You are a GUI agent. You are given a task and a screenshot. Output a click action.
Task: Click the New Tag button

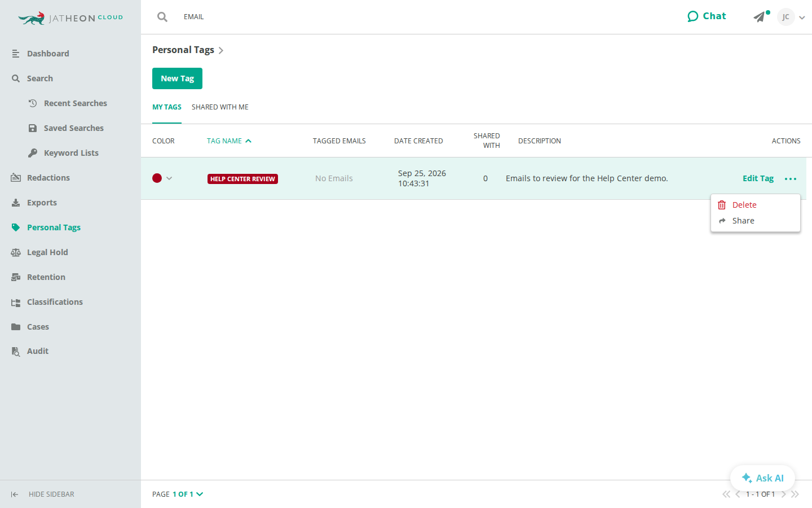pyautogui.click(x=177, y=78)
